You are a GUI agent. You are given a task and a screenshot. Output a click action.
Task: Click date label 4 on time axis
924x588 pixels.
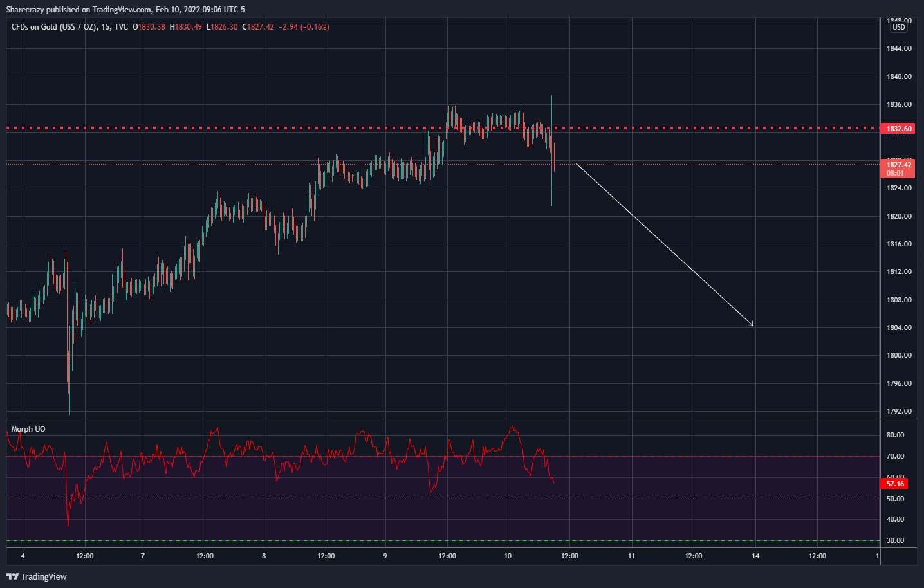point(23,556)
